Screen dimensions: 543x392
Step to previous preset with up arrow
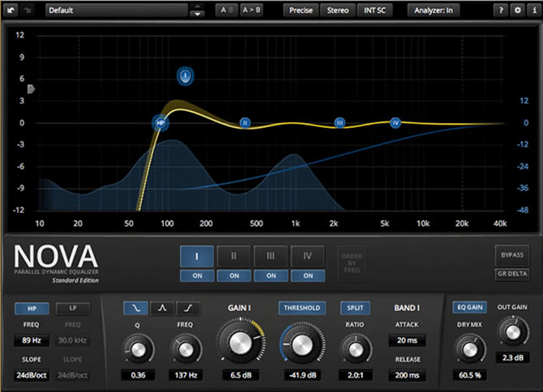[x=197, y=7]
